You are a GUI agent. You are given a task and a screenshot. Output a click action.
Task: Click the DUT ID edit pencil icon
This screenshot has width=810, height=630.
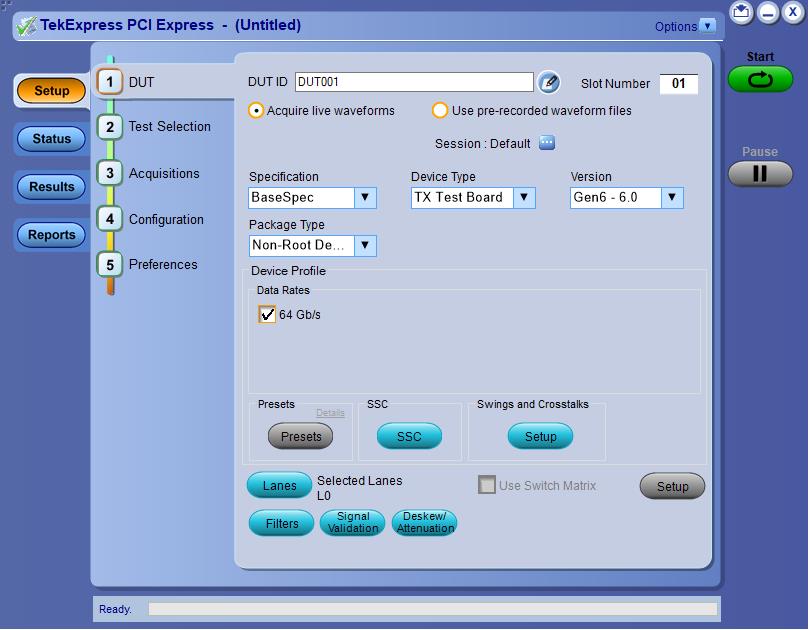coord(548,83)
